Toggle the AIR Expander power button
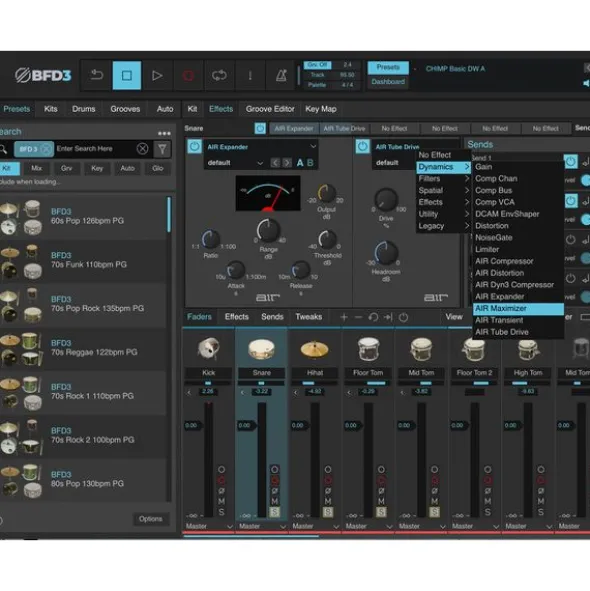The width and height of the screenshot is (590, 591). tap(195, 146)
